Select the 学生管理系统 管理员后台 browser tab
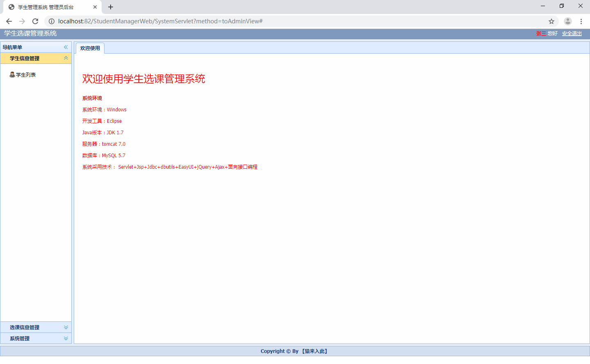This screenshot has height=364, width=590. [52, 7]
